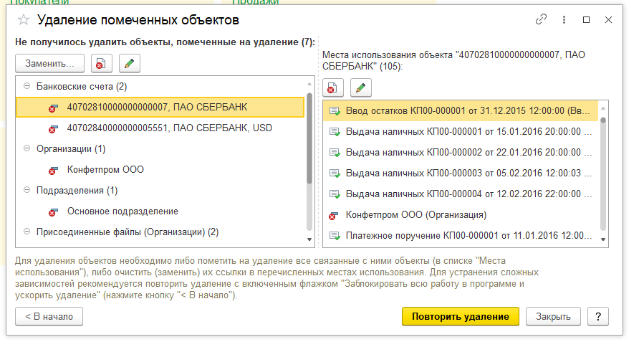Select Конфетпром ООО (Организация) usage row
The width and height of the screenshot is (644, 347).
tap(461, 215)
